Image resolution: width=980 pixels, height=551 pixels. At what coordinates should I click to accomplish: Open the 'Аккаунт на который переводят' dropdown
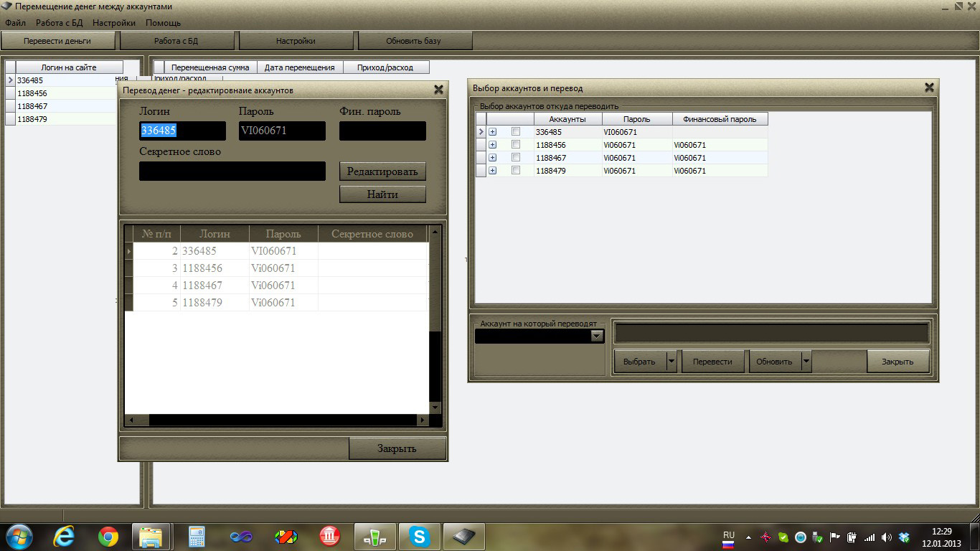pyautogui.click(x=596, y=336)
